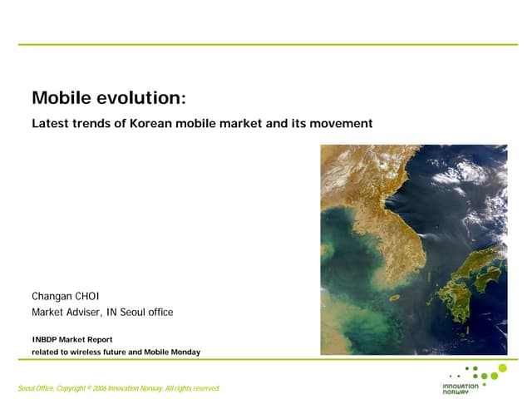This screenshot has height=399, width=532.
Task: Click the top green horizontal divider line
Action: pyautogui.click(x=266, y=44)
